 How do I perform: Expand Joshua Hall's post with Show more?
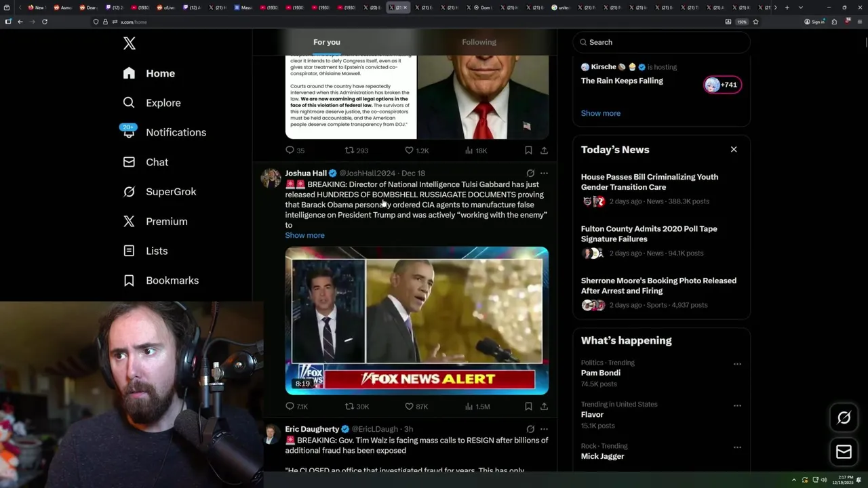(304, 235)
